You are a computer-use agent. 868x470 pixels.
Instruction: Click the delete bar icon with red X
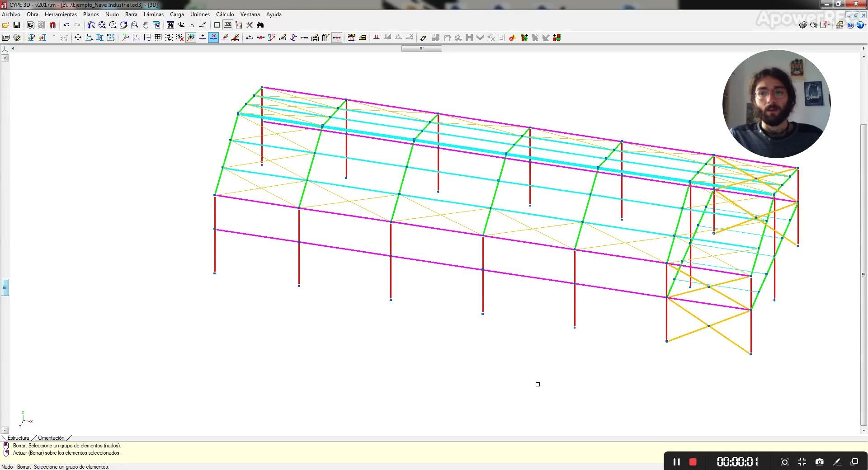[260, 38]
